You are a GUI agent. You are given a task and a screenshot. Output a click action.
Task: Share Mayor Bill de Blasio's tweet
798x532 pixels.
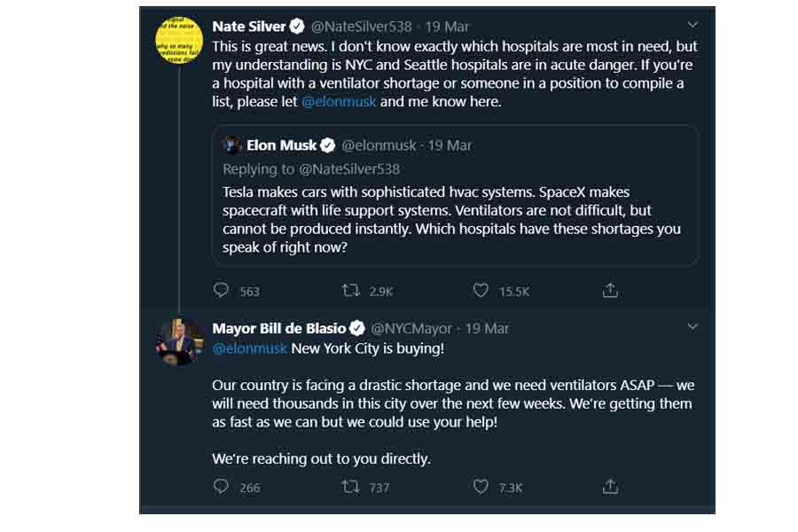610,487
